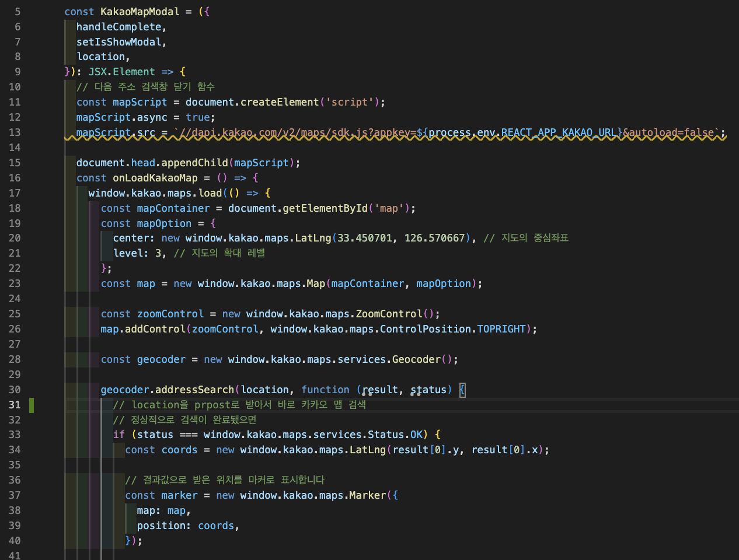Image resolution: width=739 pixels, height=560 pixels.
Task: Click 'mapOption' declaration on line 19
Action: click(164, 223)
